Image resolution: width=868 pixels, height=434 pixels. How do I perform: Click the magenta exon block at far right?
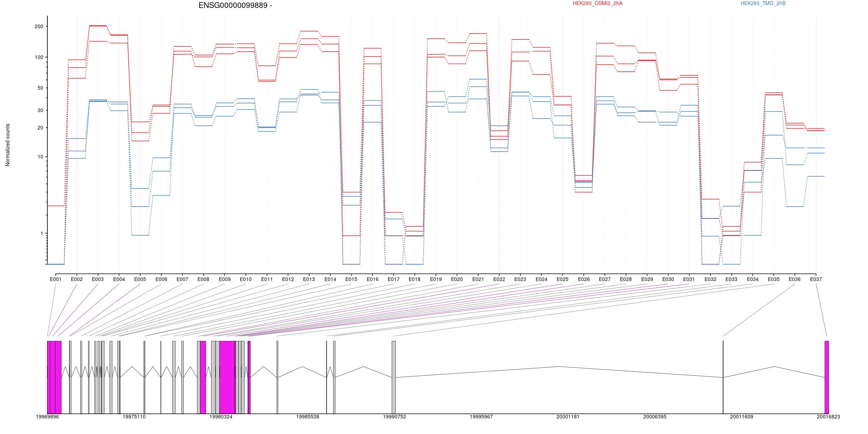[x=827, y=377]
